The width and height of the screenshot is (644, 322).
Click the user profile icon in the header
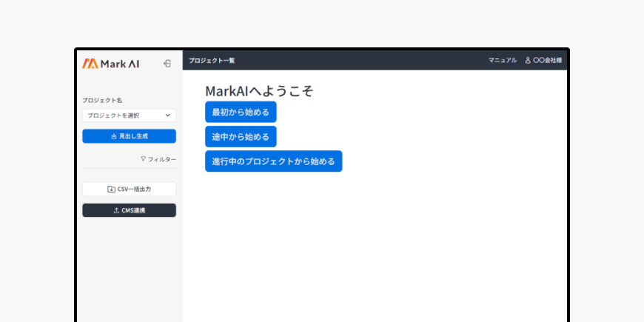(x=528, y=60)
